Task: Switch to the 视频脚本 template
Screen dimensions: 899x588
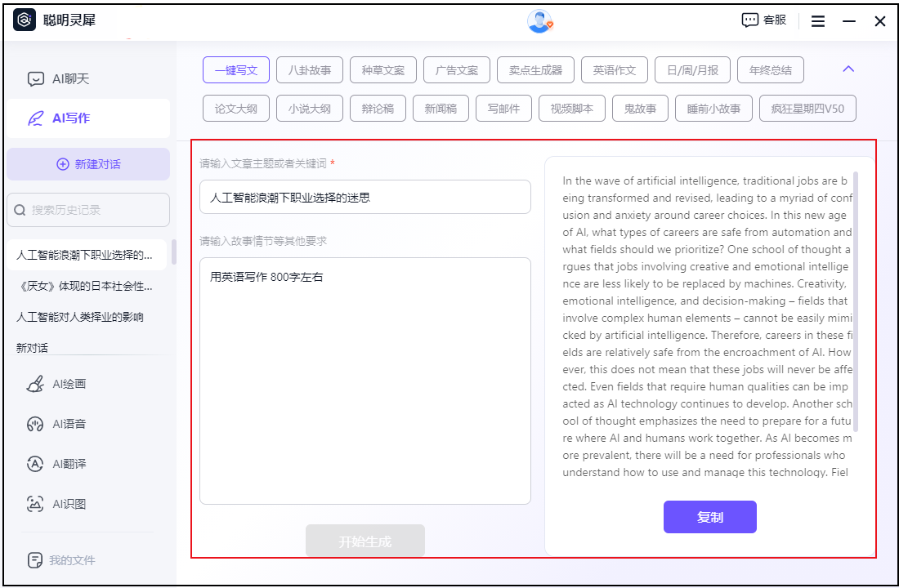Action: [571, 108]
